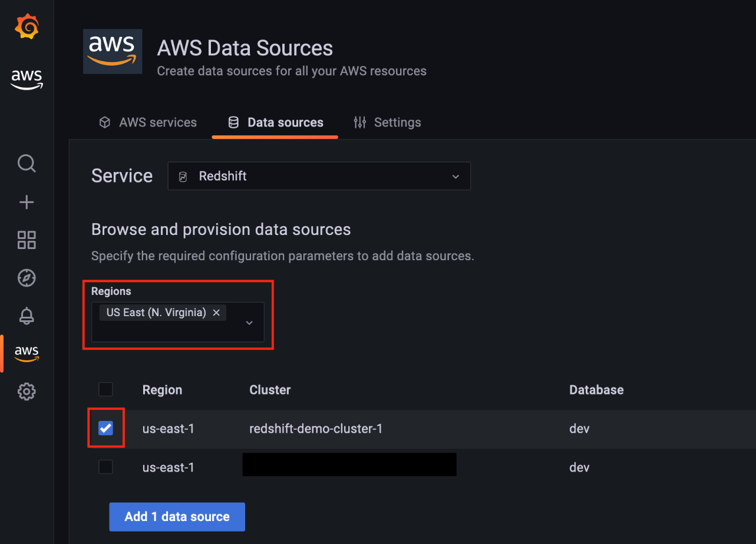
Task: Open the Settings tab
Action: pyautogui.click(x=388, y=122)
